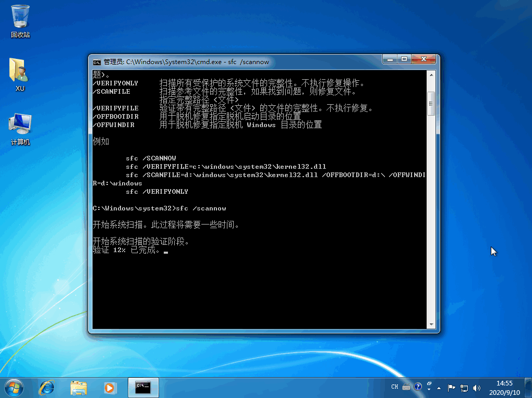Screen dimensions: 532x398
Task: Show hidden system tray icons
Action: [440, 388]
